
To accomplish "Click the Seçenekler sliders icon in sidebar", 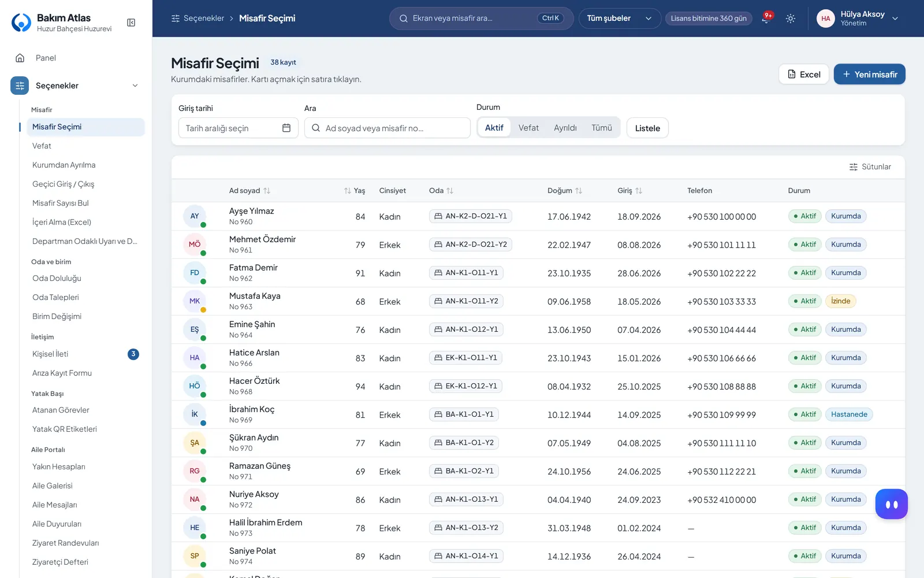I will 20,86.
